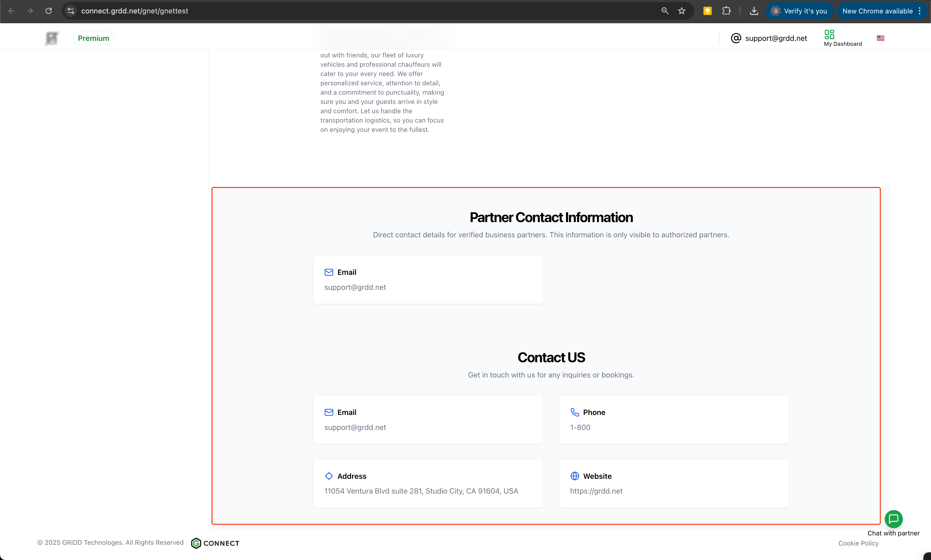Viewport: 931px width, 560px height.
Task: Click the My Dashboard grid icon
Action: pos(829,34)
